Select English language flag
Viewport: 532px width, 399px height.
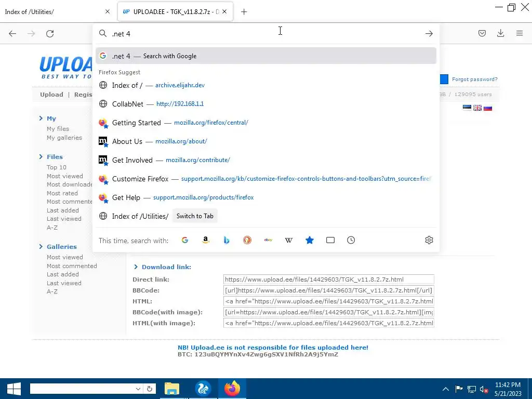[477, 108]
